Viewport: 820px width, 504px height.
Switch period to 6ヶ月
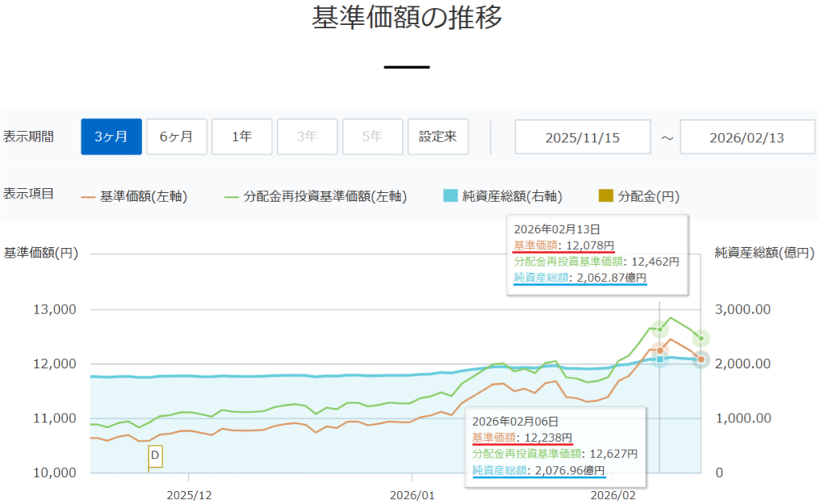tap(176, 137)
